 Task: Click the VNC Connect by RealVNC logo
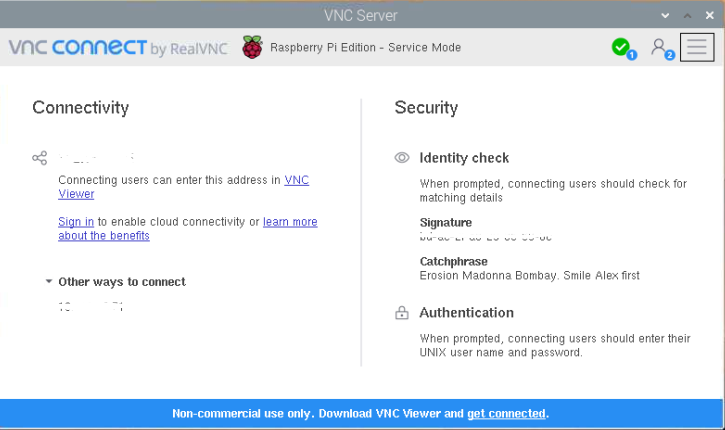tap(118, 48)
